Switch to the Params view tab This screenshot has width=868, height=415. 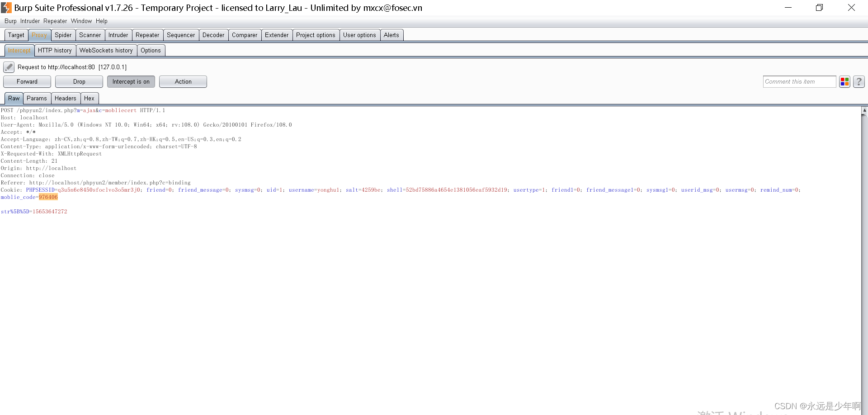[37, 99]
